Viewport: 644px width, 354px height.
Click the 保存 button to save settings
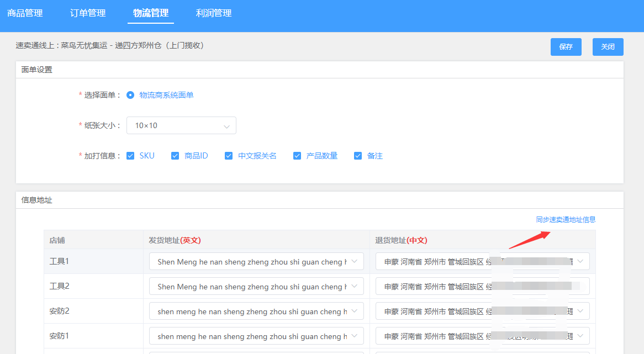566,47
